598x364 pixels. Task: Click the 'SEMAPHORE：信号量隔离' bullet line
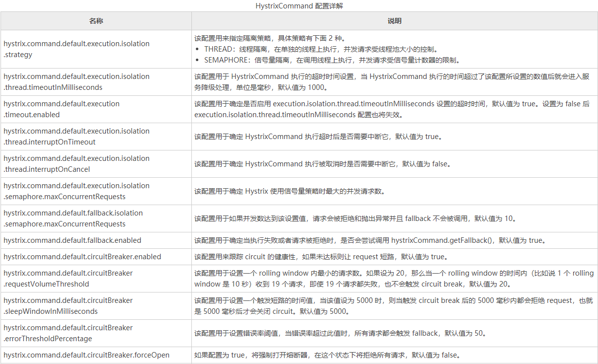(332, 60)
